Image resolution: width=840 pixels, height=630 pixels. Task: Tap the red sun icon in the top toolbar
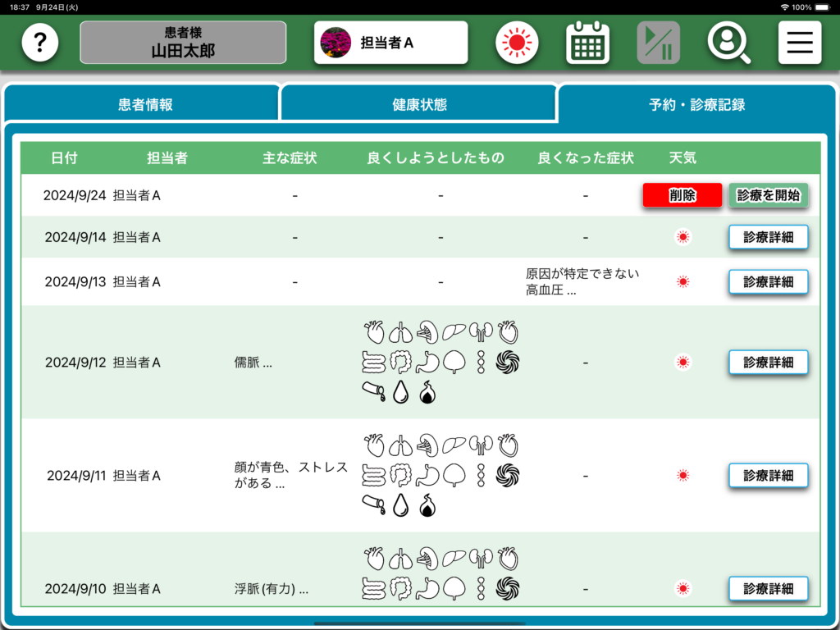coord(517,43)
